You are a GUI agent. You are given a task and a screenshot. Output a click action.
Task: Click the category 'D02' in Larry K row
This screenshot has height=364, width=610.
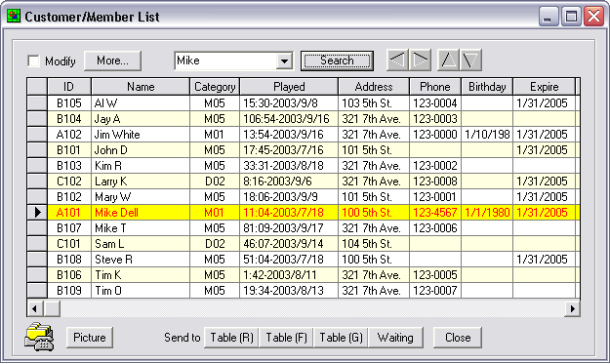coord(215,182)
